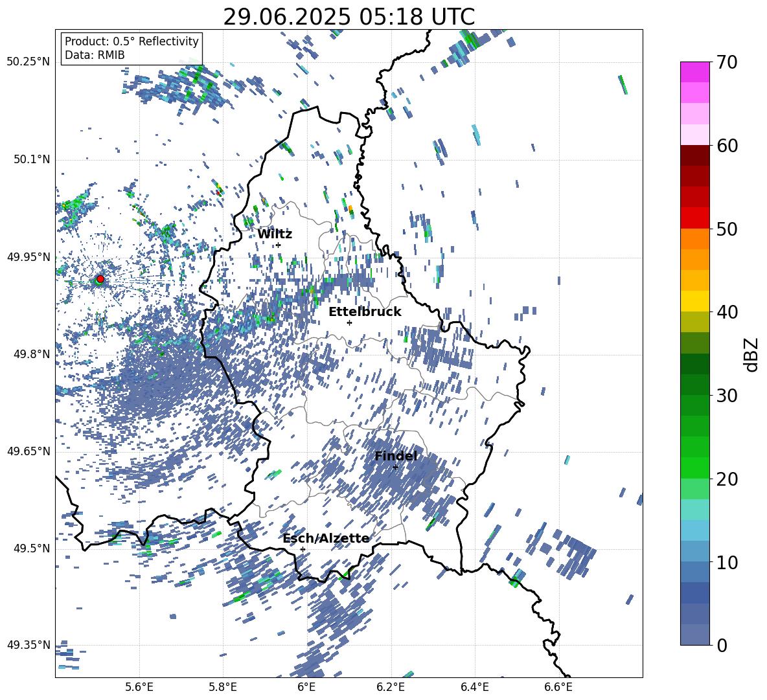Click the plot title 29.06.2025 05:18 UTC
The image size is (767, 700).
tap(349, 17)
